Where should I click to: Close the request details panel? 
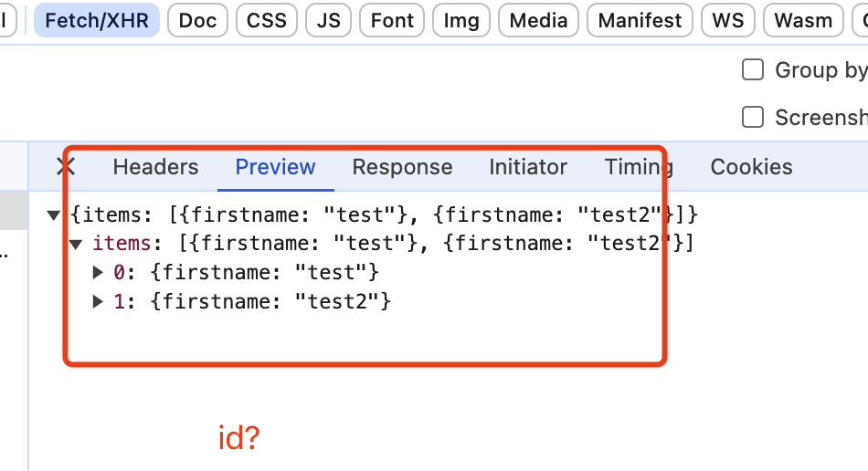click(x=66, y=167)
